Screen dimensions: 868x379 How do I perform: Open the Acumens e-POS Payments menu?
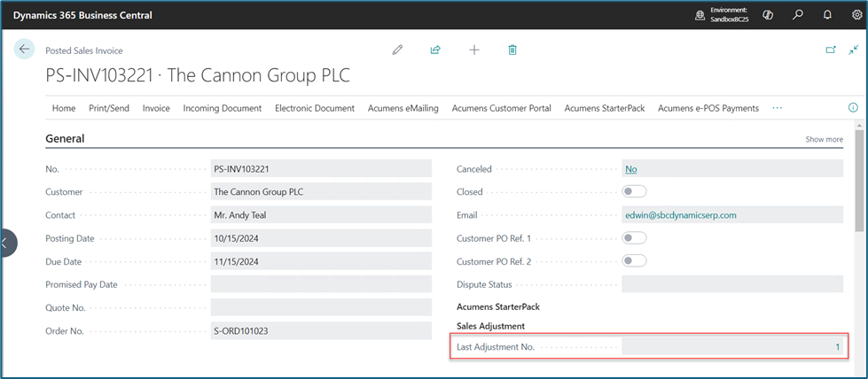pyautogui.click(x=708, y=108)
